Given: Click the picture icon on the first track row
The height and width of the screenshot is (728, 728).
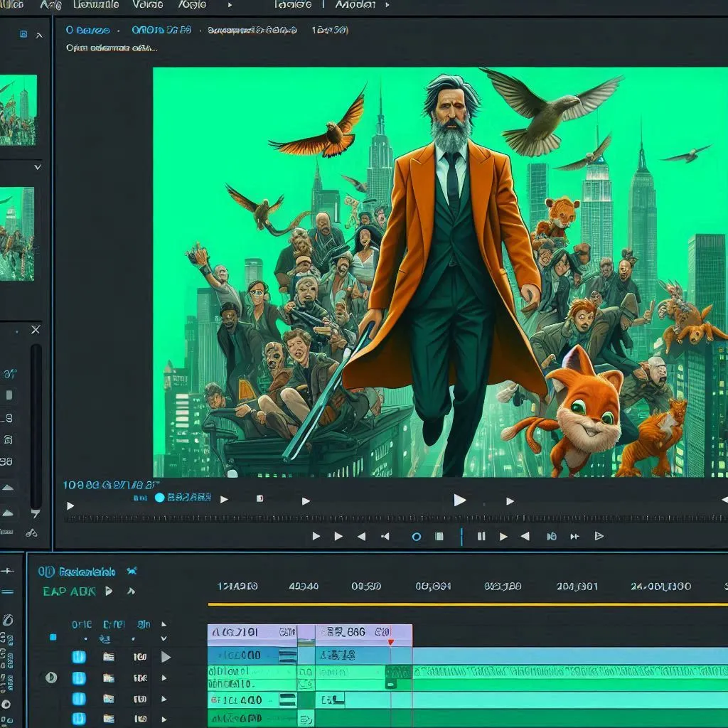Looking at the screenshot, I should (109, 656).
